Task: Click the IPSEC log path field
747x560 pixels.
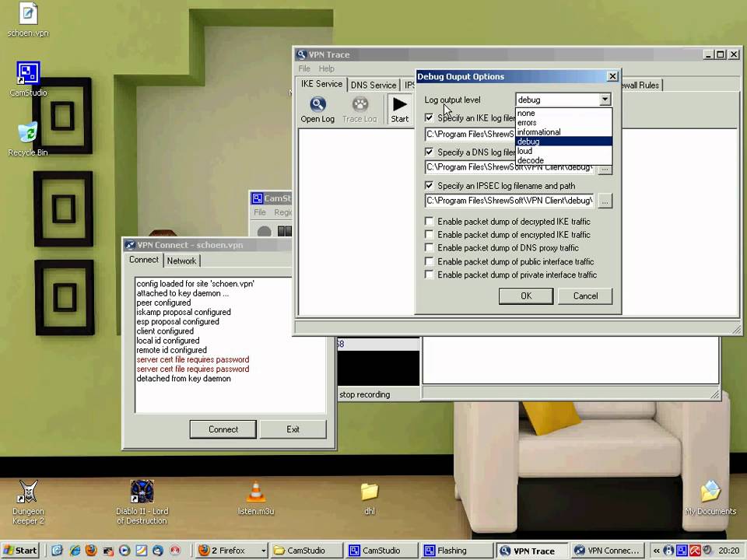Action: (509, 201)
